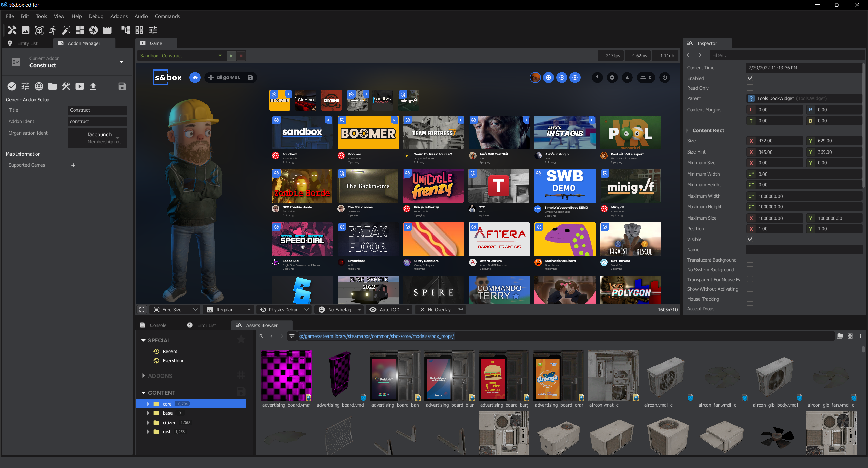
Task: Open the No Overlay dropdown
Action: (x=440, y=310)
